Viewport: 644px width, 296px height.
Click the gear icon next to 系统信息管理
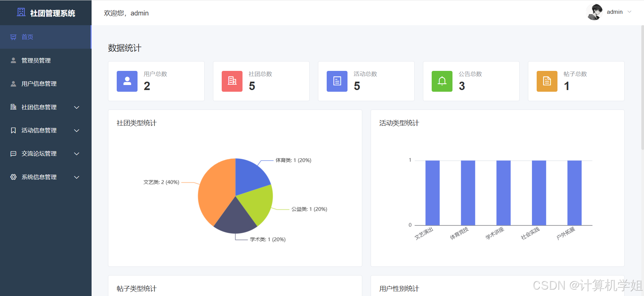tap(13, 177)
